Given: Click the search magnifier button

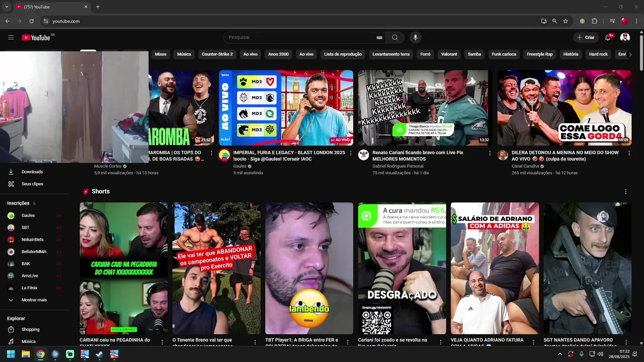Looking at the screenshot, I should 395,37.
